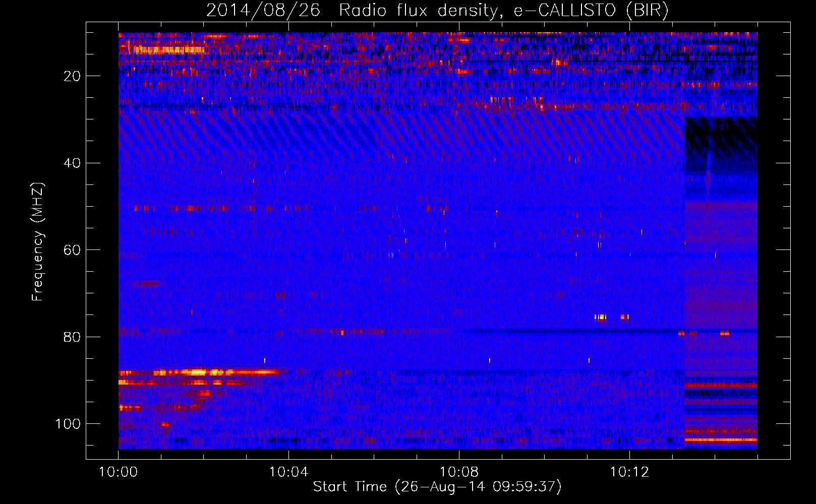This screenshot has width=816, height=504.
Task: Click the 100 frequency tick label
Action: 68,424
